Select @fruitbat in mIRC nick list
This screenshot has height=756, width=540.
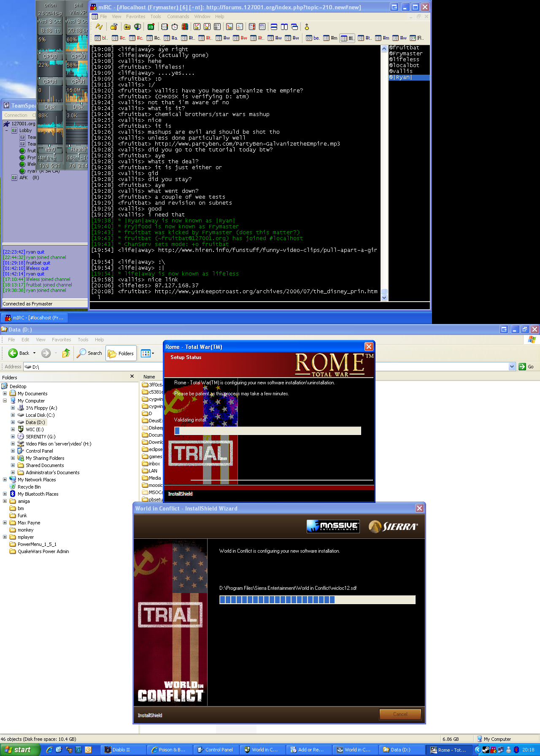[404, 48]
